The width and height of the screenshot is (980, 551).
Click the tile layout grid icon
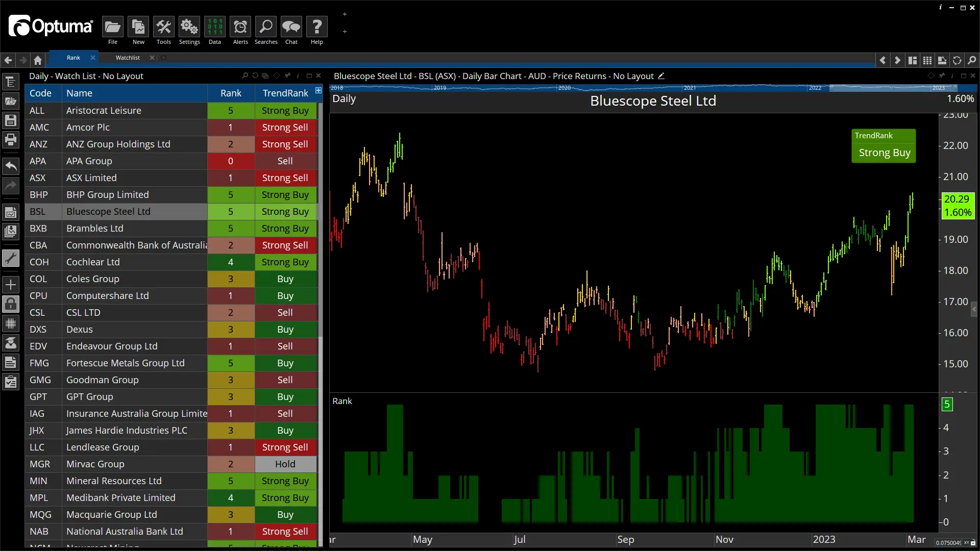click(927, 60)
